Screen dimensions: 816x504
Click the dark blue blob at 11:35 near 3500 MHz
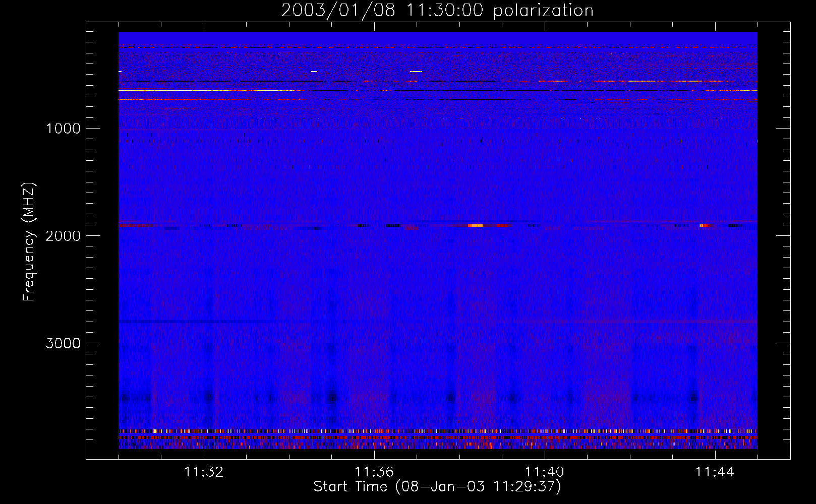coord(331,398)
